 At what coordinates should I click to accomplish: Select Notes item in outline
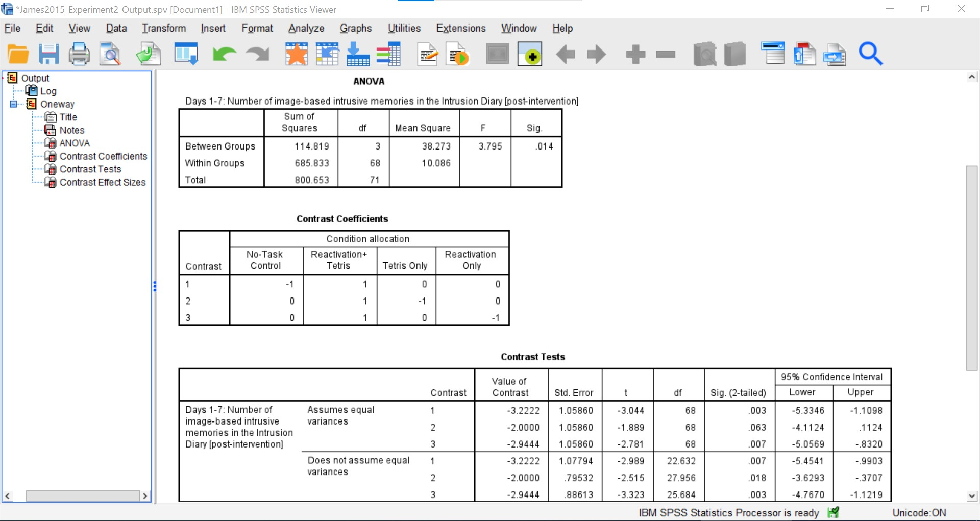(72, 130)
